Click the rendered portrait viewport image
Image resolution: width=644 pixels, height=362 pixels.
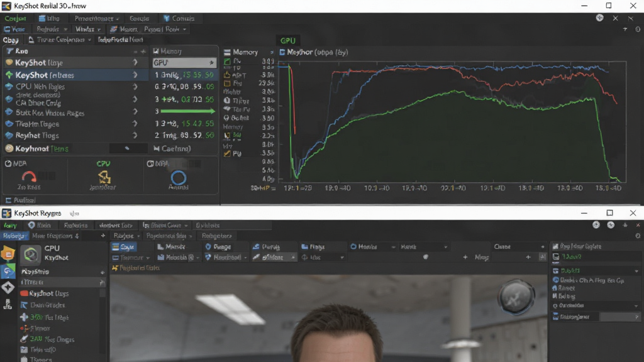pyautogui.click(x=328, y=319)
